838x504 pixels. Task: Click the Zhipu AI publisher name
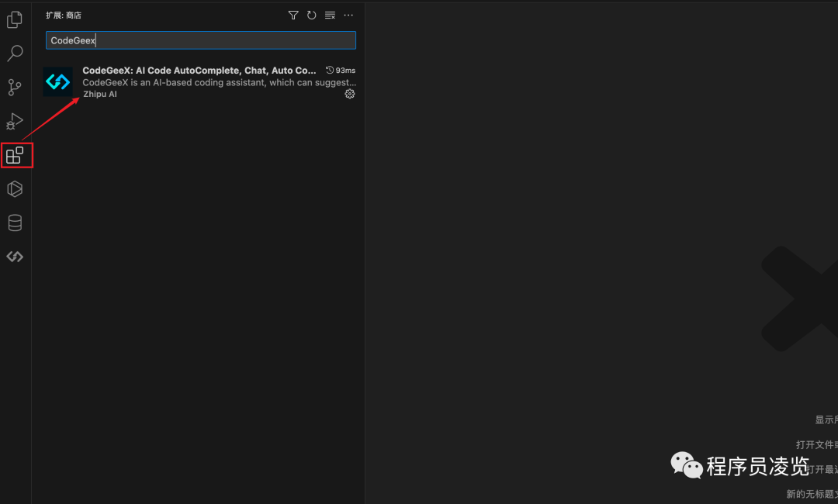(100, 94)
